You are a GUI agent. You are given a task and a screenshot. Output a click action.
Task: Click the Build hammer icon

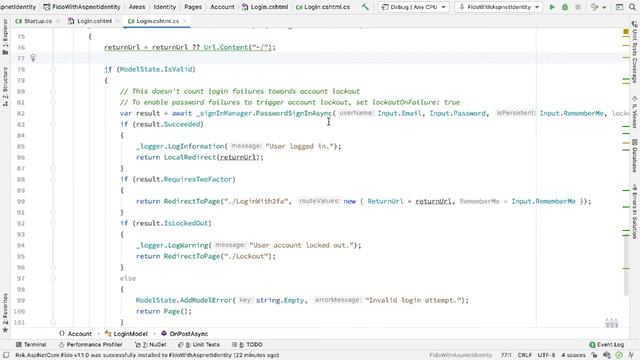click(365, 7)
